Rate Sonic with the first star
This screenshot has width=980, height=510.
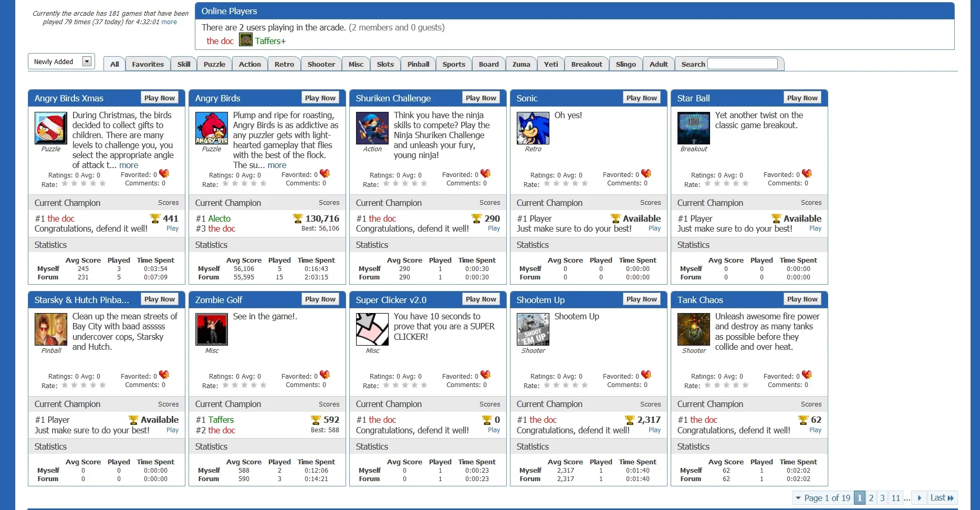(547, 183)
